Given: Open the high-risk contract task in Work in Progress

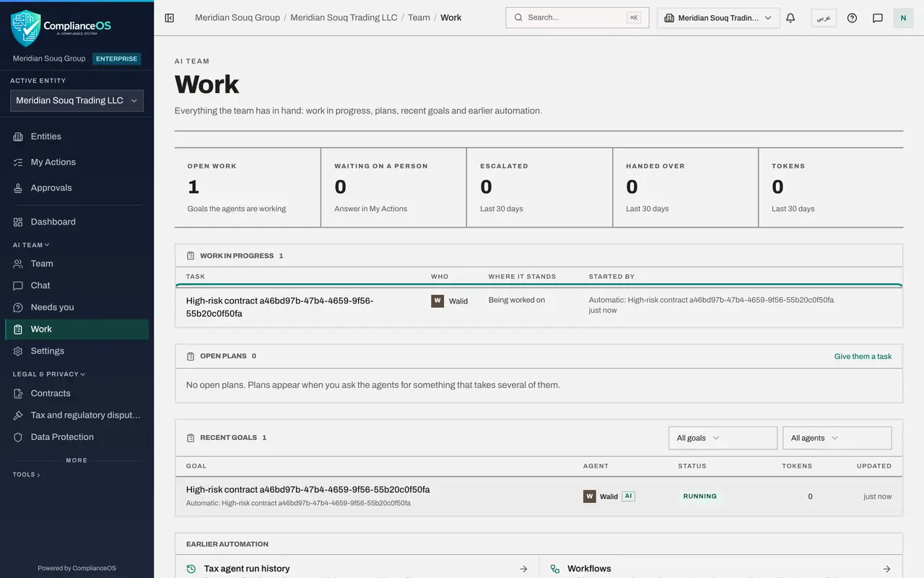Looking at the screenshot, I should [x=539, y=307].
